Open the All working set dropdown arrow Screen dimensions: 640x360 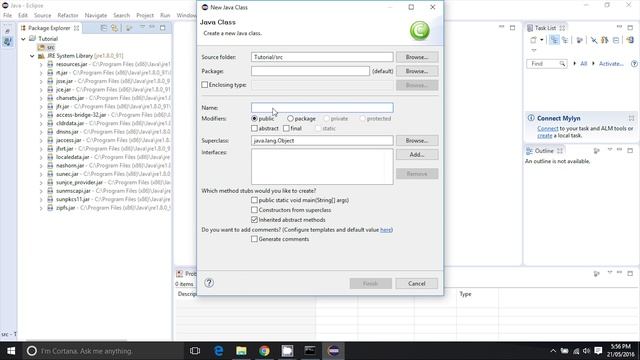pos(574,64)
